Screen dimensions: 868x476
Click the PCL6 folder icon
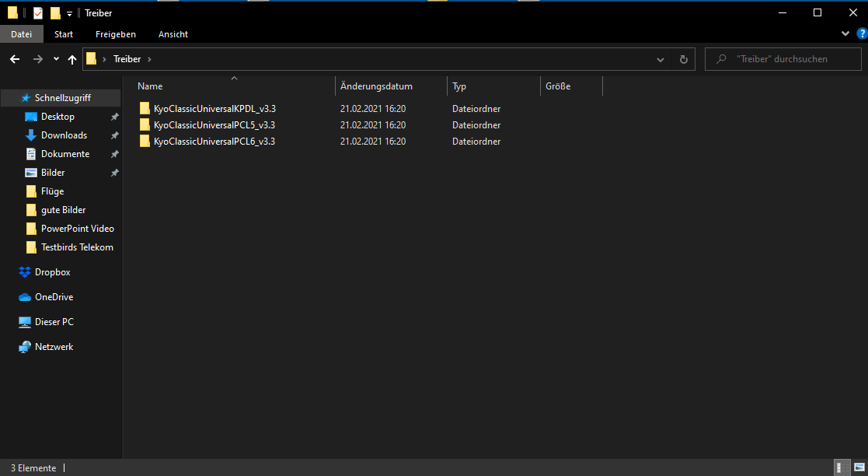tap(145, 142)
